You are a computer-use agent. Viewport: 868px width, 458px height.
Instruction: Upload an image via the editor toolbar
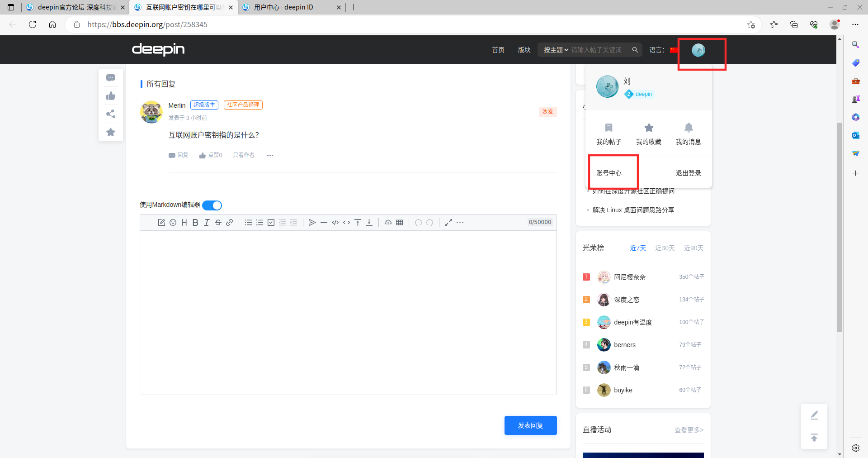(388, 222)
